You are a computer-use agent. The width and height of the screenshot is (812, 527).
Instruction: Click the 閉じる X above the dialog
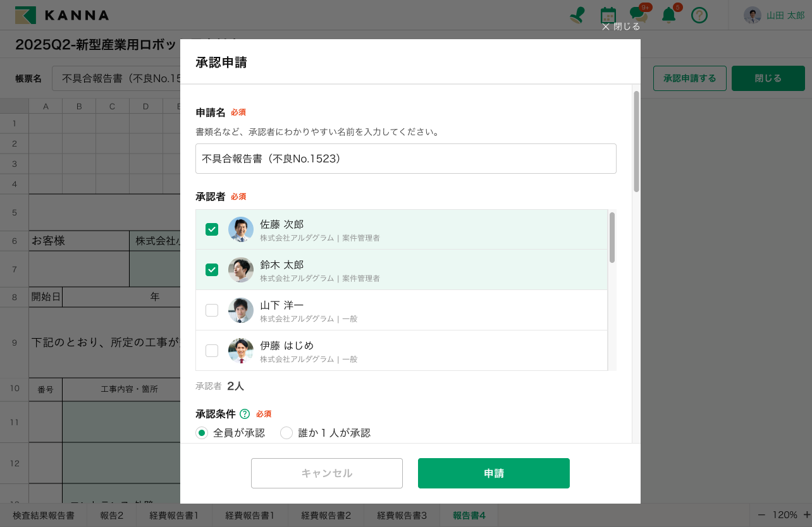coord(621,27)
